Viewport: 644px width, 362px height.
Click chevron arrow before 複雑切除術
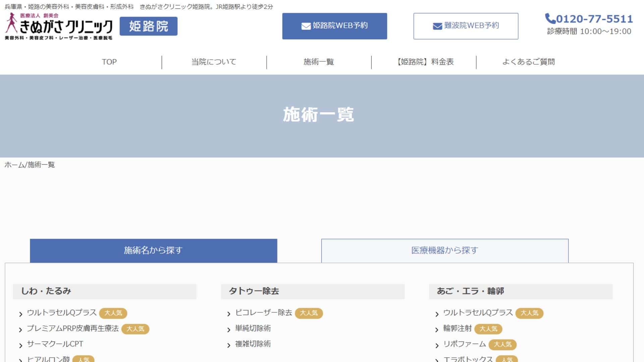point(229,346)
